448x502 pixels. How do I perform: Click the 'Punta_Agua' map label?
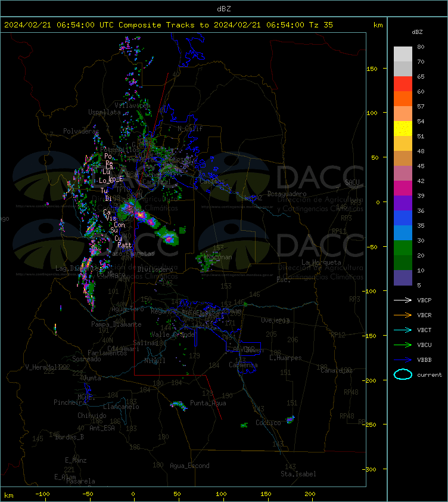pyautogui.click(x=208, y=403)
